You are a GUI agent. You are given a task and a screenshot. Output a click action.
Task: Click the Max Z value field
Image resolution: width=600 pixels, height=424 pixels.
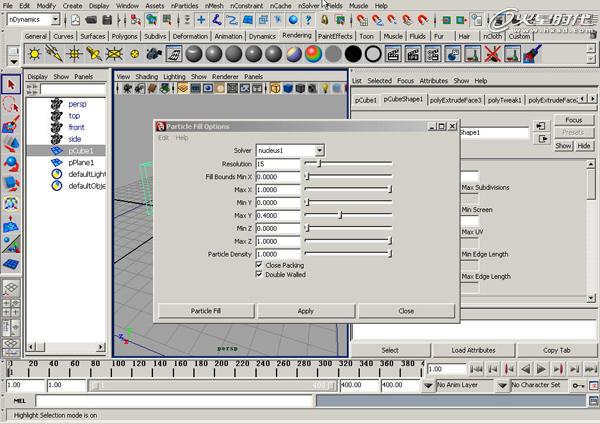(x=278, y=241)
